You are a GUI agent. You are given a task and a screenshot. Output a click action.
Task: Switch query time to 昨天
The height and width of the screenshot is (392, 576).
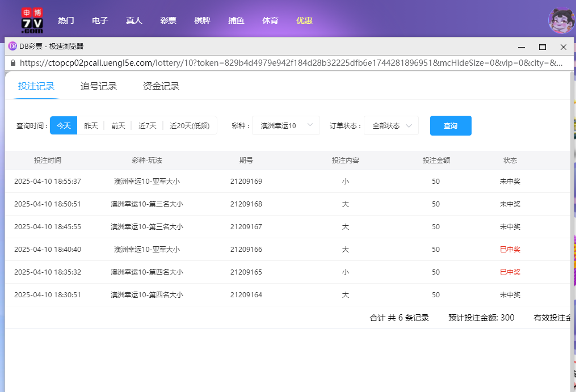(91, 125)
